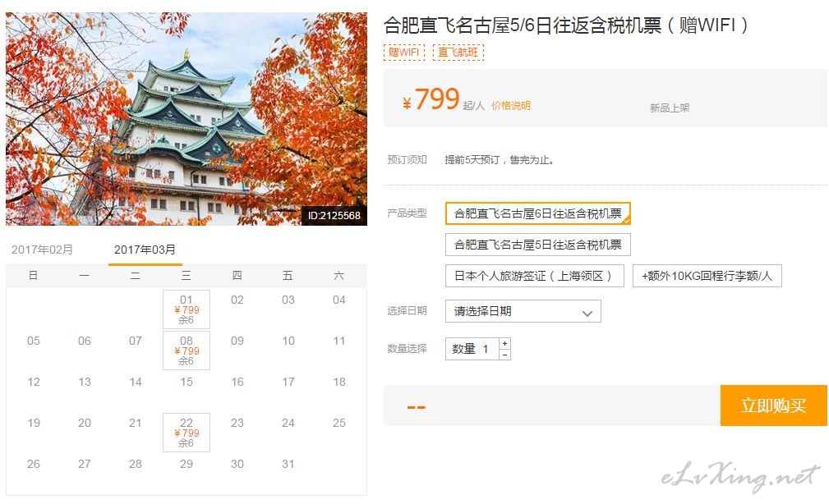Click the 直飞航班 tag
This screenshot has height=504, width=829.
(x=458, y=53)
